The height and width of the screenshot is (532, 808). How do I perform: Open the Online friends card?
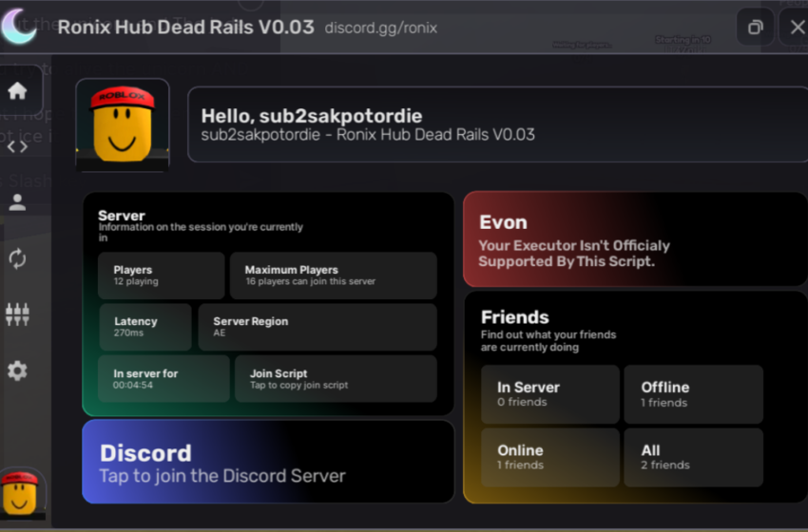549,457
